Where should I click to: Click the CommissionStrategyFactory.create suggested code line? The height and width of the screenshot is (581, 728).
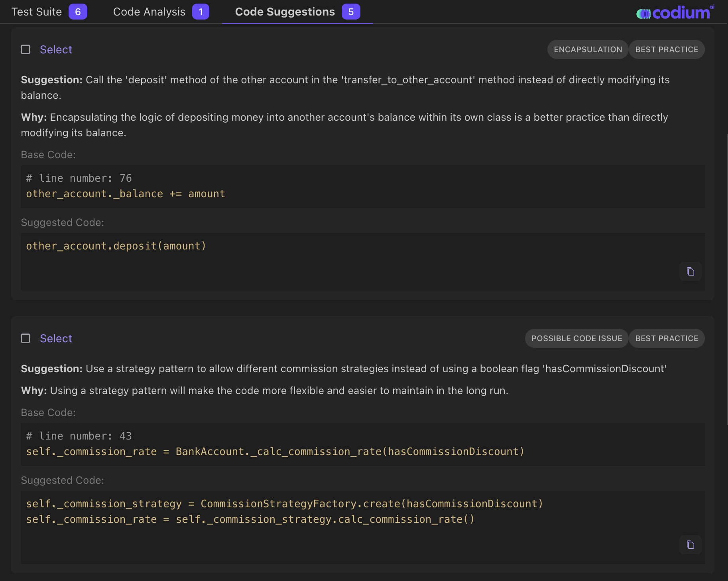[284, 504]
